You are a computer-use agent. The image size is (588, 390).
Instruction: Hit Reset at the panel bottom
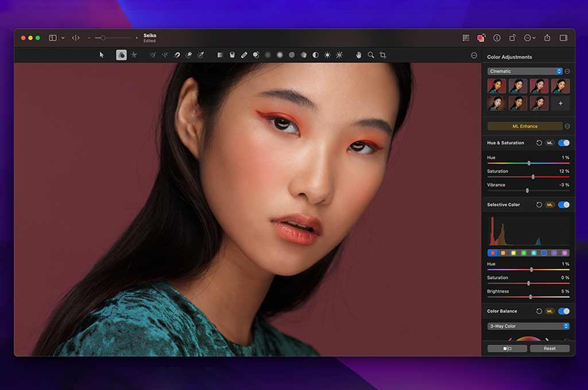tap(550, 348)
